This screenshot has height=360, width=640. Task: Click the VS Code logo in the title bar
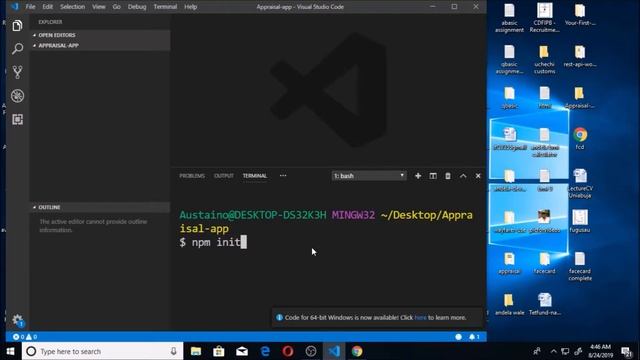(15, 7)
